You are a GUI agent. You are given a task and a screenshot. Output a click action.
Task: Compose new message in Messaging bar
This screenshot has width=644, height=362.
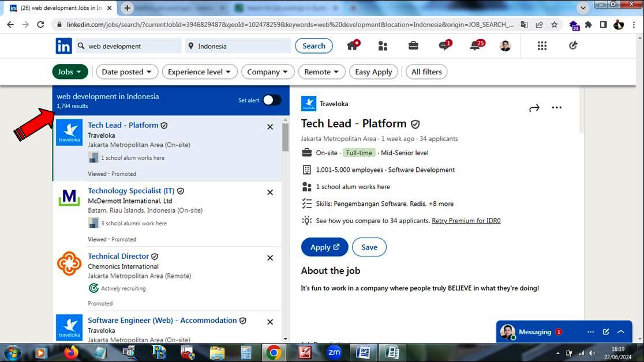coord(606,332)
